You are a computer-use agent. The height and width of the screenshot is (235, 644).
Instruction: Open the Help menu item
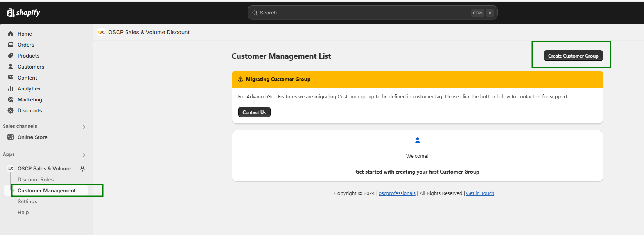(23, 212)
